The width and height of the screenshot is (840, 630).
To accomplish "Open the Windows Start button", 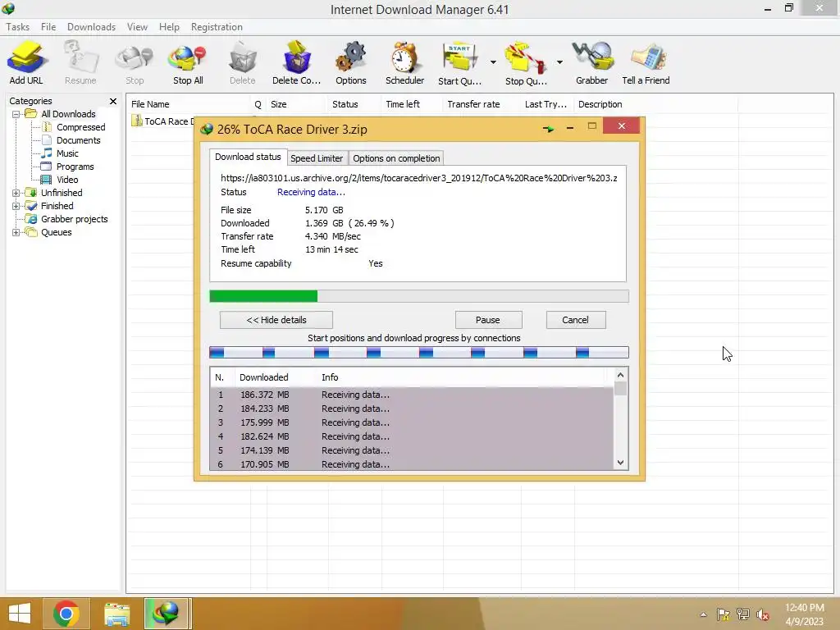I will [20, 614].
